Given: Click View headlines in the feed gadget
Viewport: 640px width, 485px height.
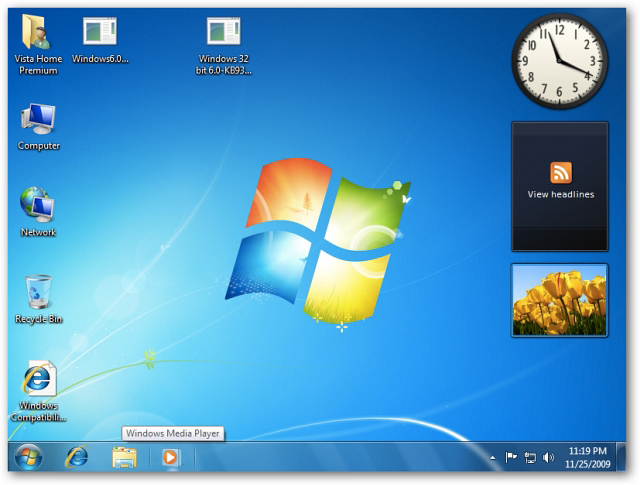Looking at the screenshot, I should pyautogui.click(x=560, y=195).
